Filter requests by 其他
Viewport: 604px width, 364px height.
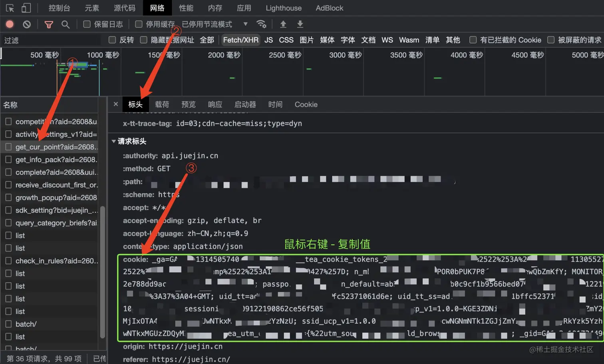point(453,40)
